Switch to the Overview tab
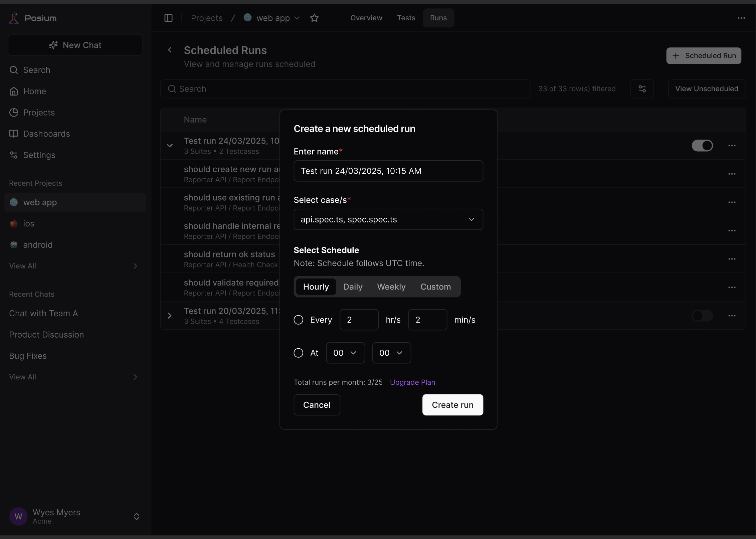Viewport: 756px width, 539px height. coord(366,18)
